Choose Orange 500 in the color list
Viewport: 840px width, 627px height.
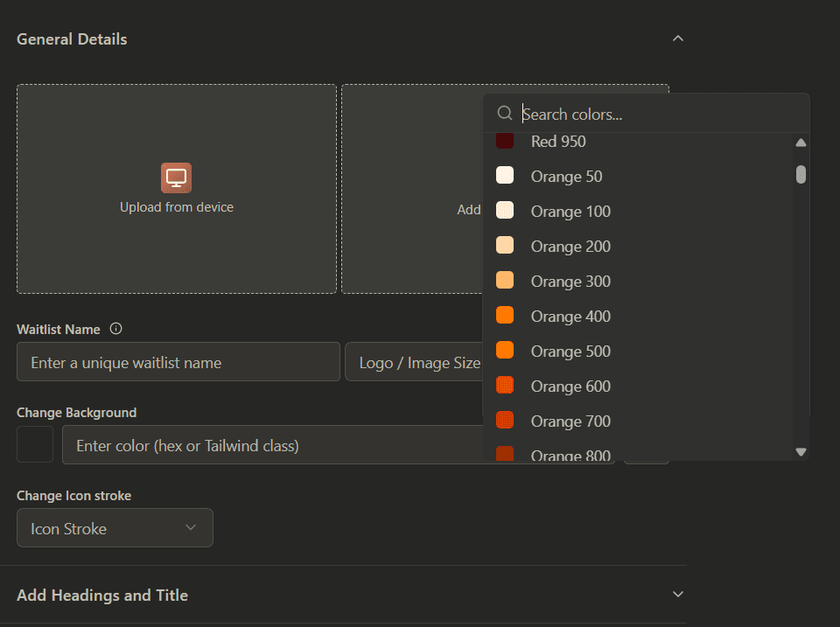click(x=570, y=352)
